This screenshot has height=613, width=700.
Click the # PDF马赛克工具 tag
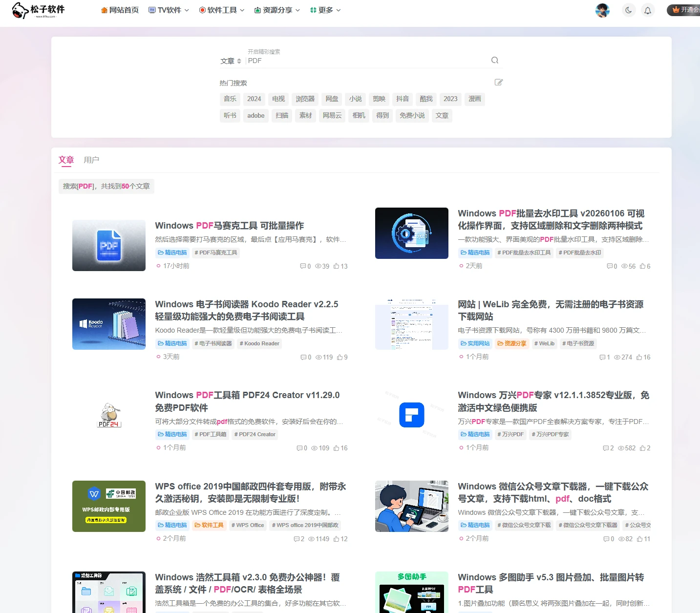[216, 253]
